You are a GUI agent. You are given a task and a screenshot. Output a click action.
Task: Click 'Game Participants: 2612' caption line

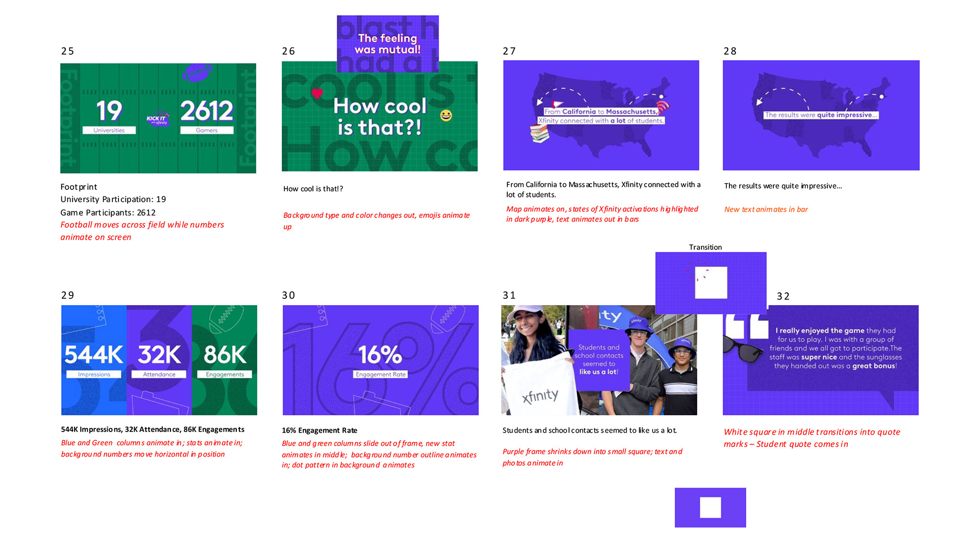click(x=108, y=212)
